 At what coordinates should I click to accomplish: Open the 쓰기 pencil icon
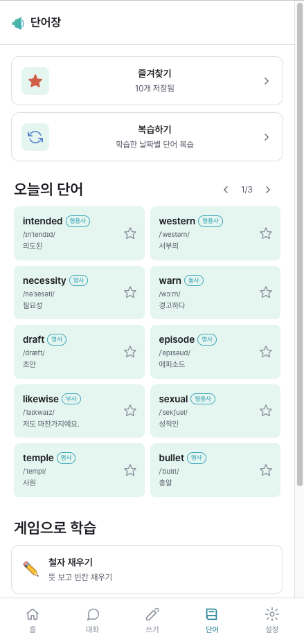click(152, 614)
